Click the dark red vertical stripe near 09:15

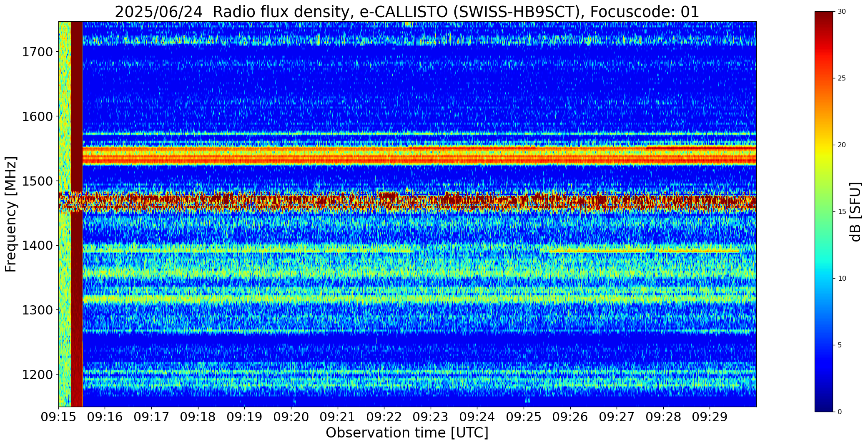pyautogui.click(x=77, y=214)
